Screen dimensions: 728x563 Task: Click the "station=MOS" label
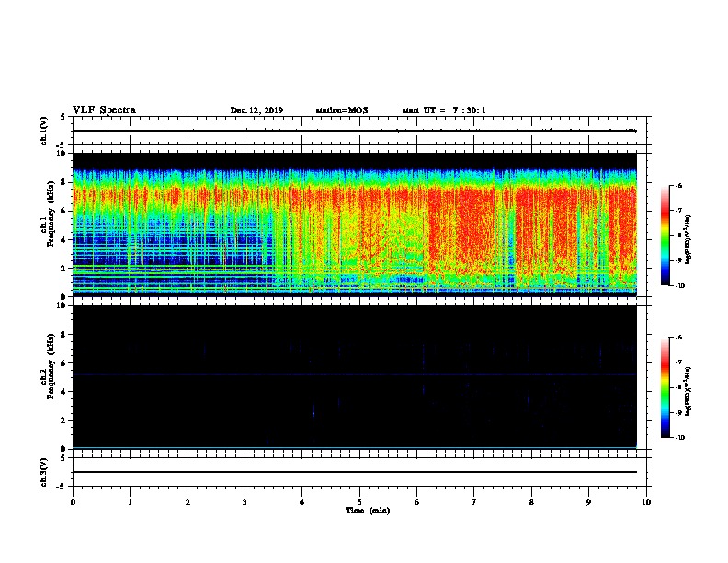pyautogui.click(x=342, y=110)
